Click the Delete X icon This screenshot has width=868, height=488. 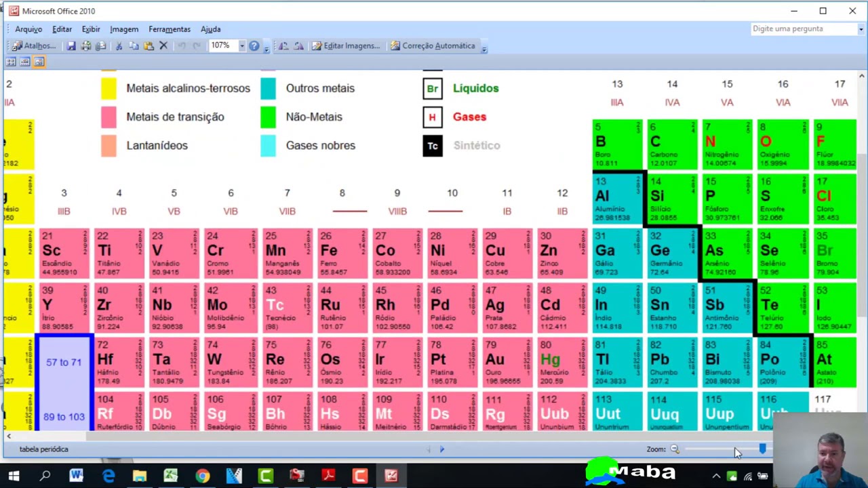[163, 46]
